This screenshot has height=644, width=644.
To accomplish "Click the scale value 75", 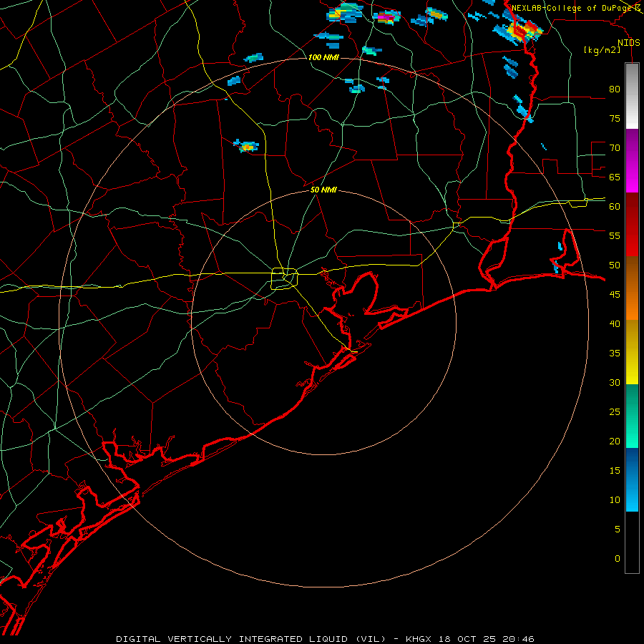I will click(615, 118).
